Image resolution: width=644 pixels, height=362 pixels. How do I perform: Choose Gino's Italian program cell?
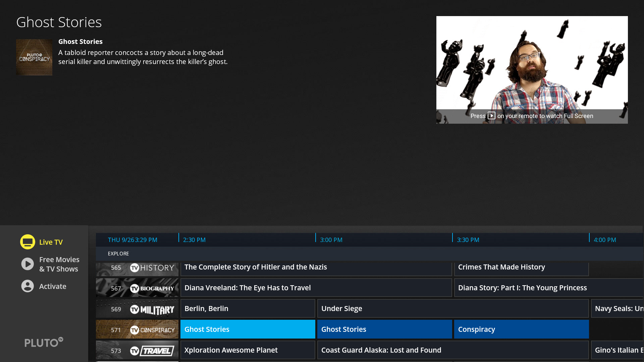coord(617,350)
